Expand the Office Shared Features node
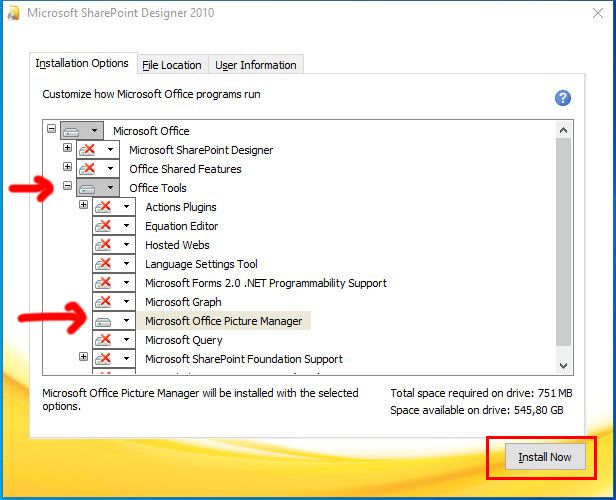 pos(68,167)
